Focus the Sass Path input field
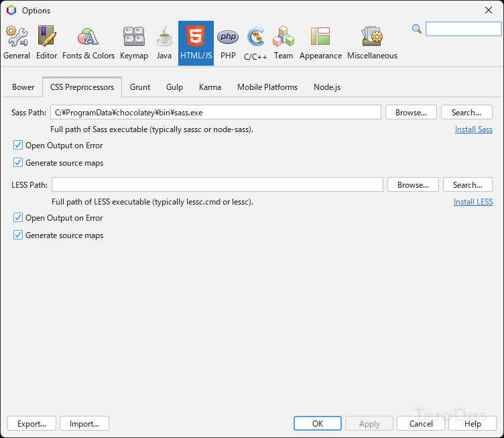504x438 pixels. pos(216,112)
